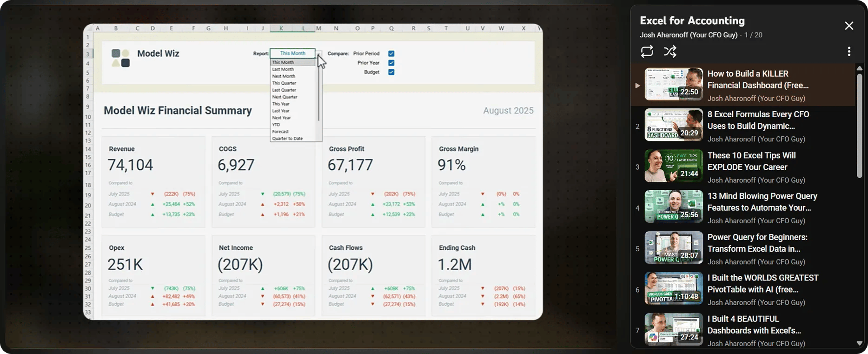The width and height of the screenshot is (868, 354).
Task: Open the playlist three-dot options menu
Action: [x=848, y=51]
